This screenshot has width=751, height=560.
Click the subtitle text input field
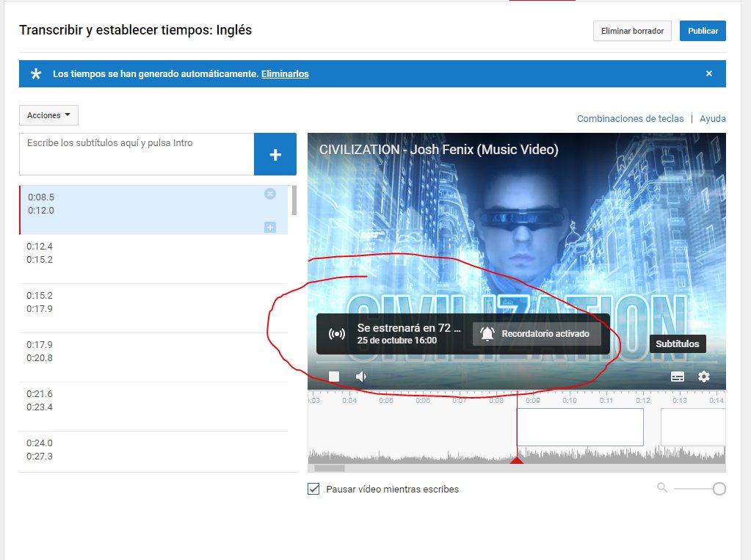[x=137, y=154]
